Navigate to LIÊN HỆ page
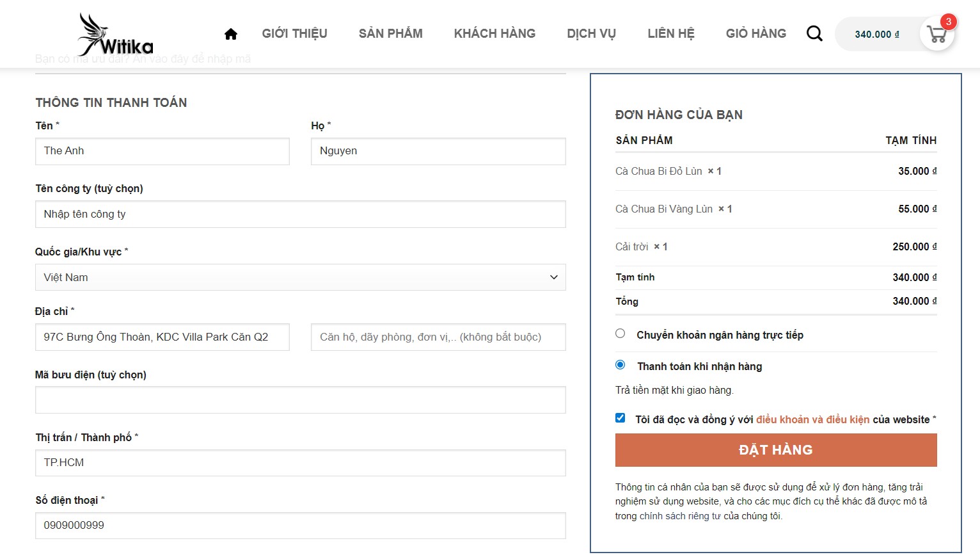Viewport: 980px width, 557px height. (670, 33)
